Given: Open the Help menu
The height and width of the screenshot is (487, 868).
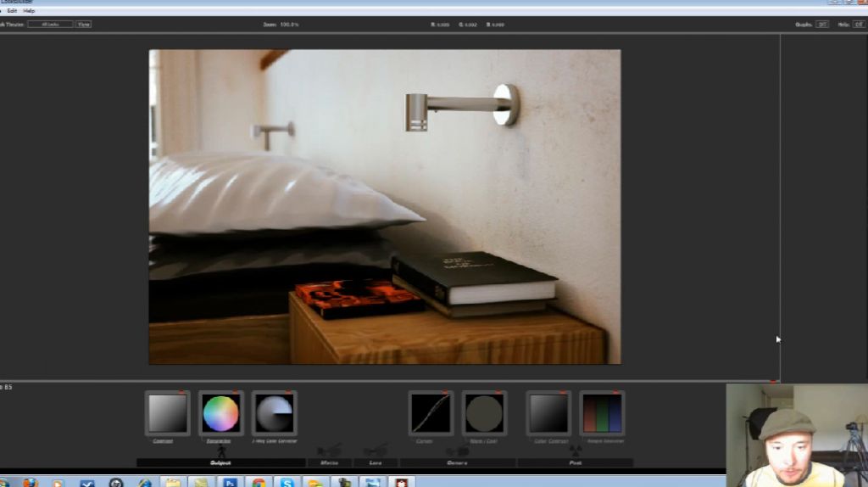Looking at the screenshot, I should click(x=29, y=10).
